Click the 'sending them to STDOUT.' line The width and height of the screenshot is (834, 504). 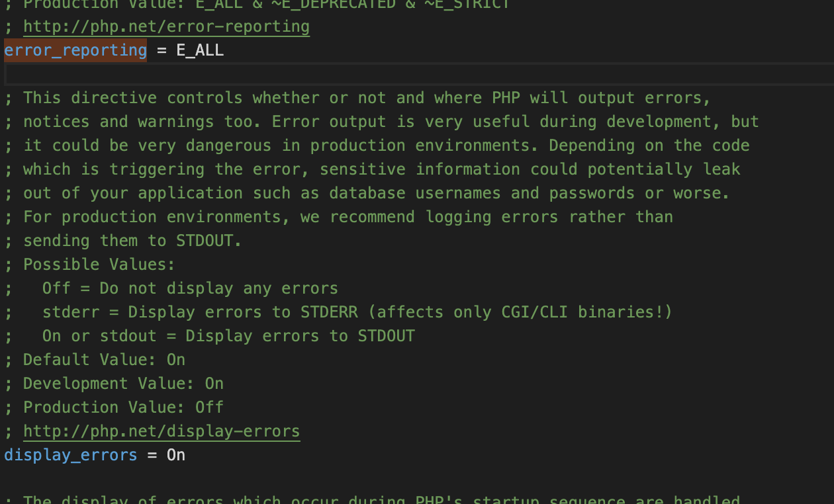(123, 241)
